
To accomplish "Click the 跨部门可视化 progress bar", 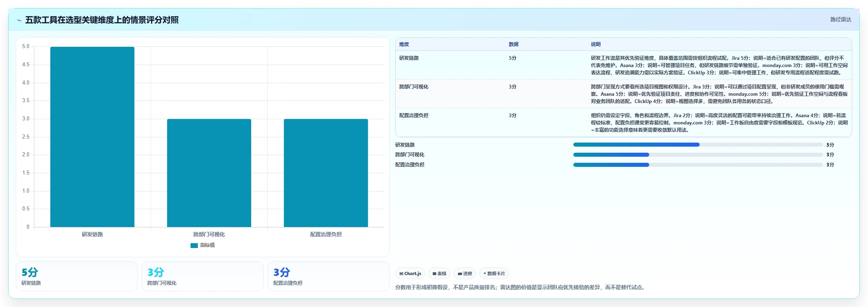I will point(698,155).
